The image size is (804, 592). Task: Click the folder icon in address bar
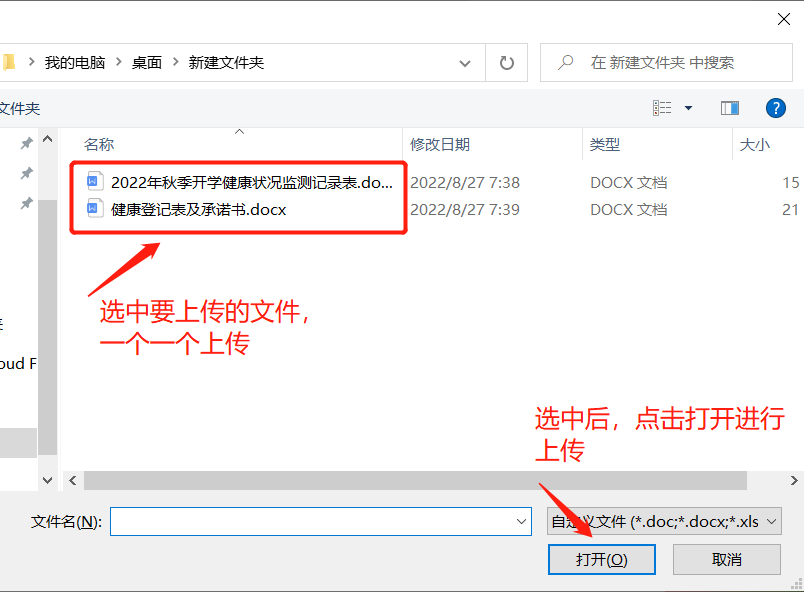(9, 63)
